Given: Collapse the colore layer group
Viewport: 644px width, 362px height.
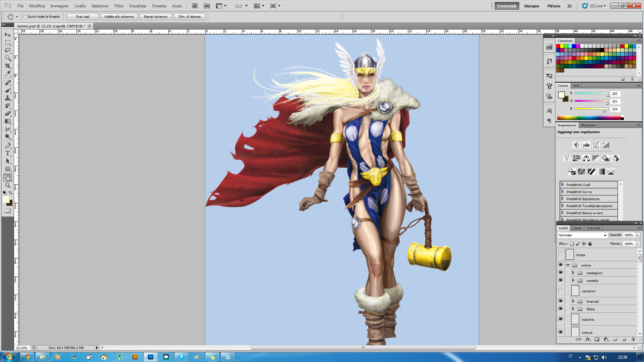Looking at the screenshot, I should tap(568, 265).
